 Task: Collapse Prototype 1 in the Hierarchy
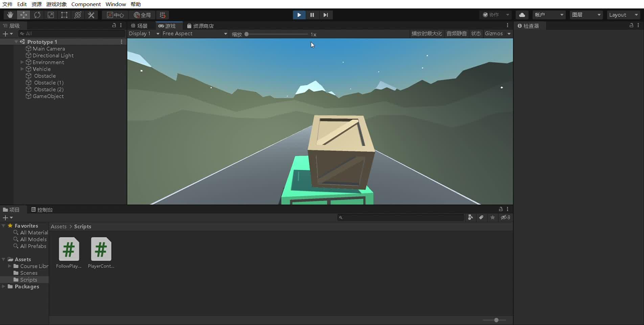click(x=16, y=42)
